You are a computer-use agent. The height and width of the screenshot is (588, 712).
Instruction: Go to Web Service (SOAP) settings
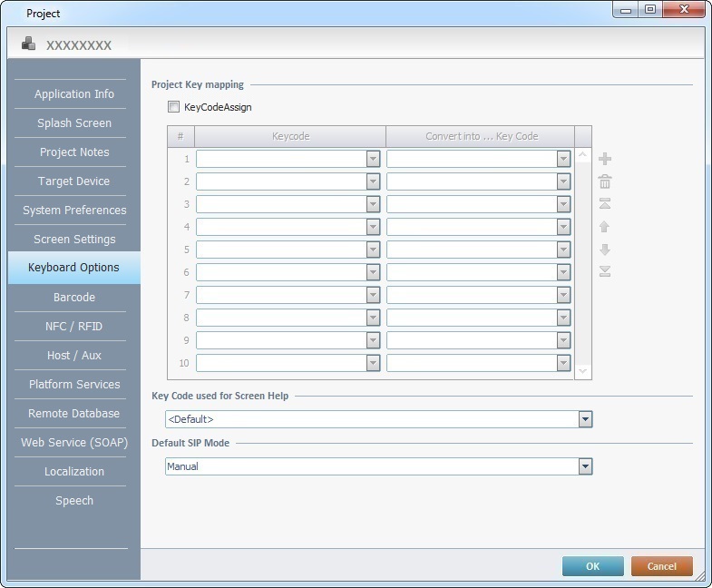coord(73,442)
